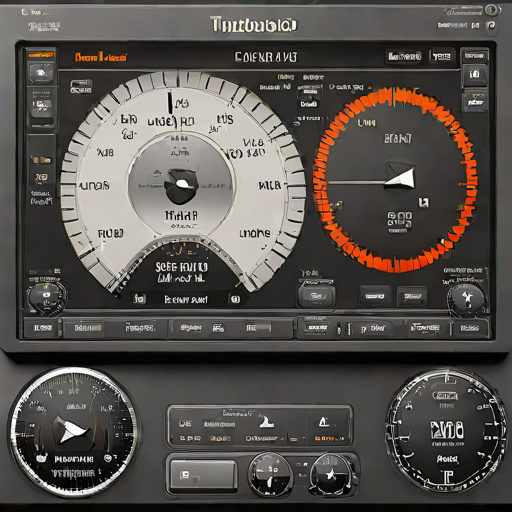The width and height of the screenshot is (512, 512).
Task: Click the right sidebar's middle icon button
Action: [x=475, y=74]
